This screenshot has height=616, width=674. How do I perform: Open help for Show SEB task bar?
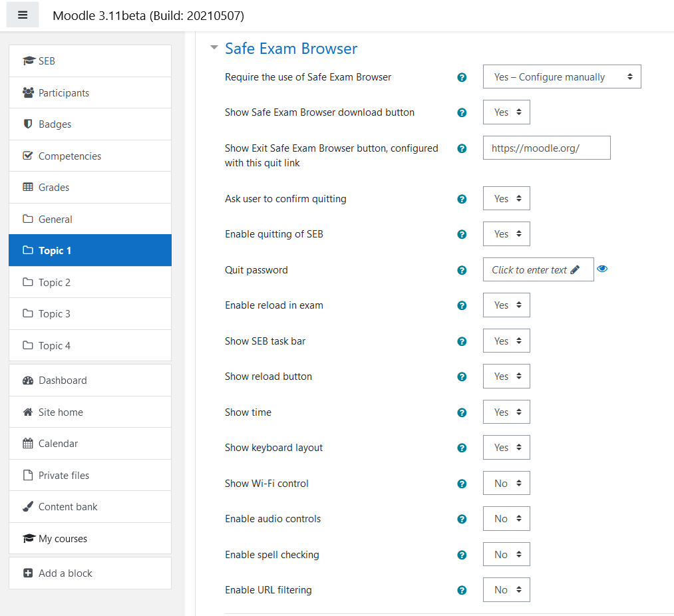pyautogui.click(x=462, y=341)
